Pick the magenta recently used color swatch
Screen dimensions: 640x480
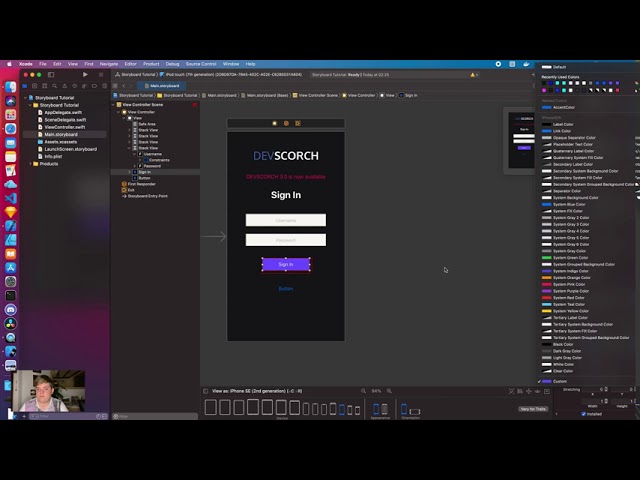[544, 90]
